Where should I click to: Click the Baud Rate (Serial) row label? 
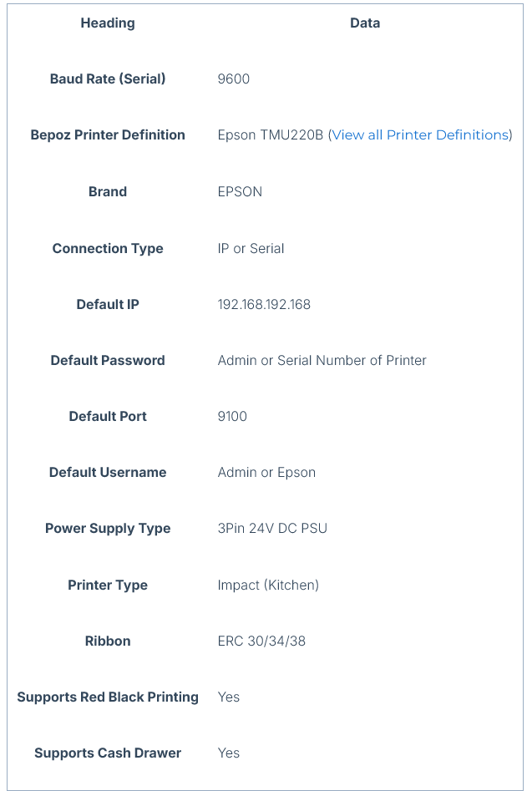(108, 79)
